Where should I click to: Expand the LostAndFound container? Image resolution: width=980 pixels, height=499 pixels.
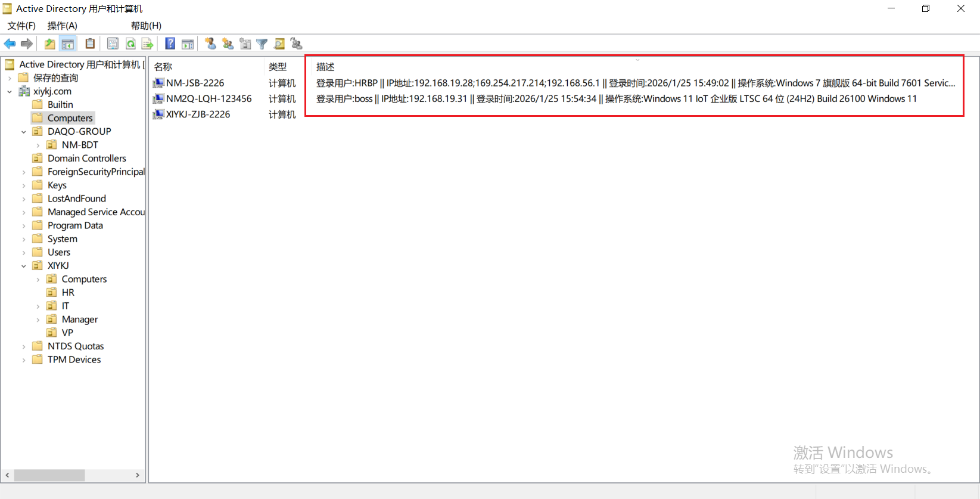24,199
